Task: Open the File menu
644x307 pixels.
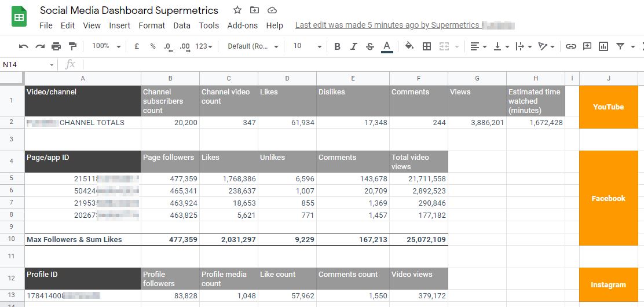Action: point(46,25)
